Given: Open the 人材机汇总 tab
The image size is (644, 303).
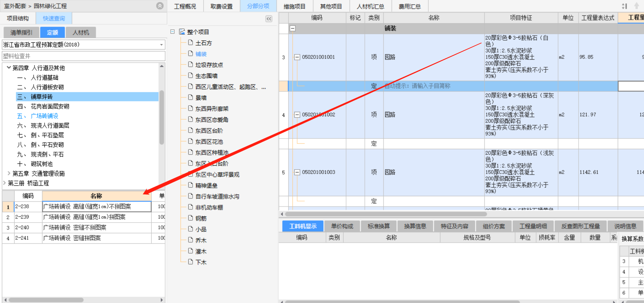Looking at the screenshot, I should pyautogui.click(x=371, y=6).
